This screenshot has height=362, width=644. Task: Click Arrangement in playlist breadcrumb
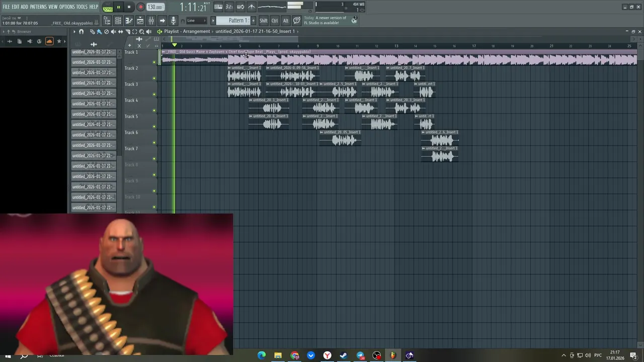(197, 31)
